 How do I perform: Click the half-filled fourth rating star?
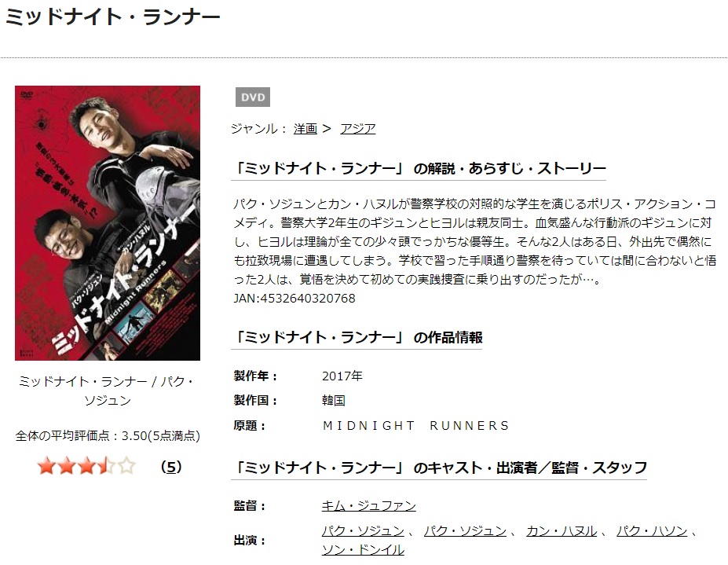point(107,465)
